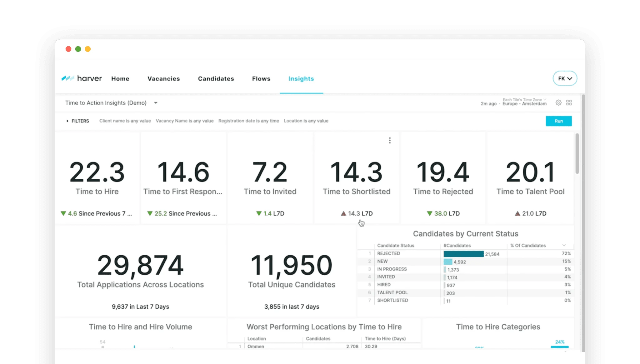Viewport: 640px width, 364px height.
Task: Switch to the Vacancies tab
Action: [163, 79]
